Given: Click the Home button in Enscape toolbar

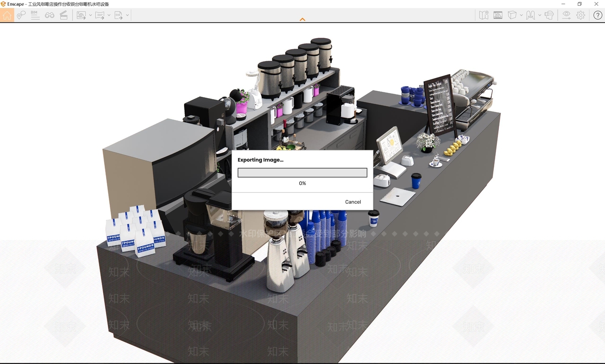Looking at the screenshot, I should pyautogui.click(x=7, y=15).
